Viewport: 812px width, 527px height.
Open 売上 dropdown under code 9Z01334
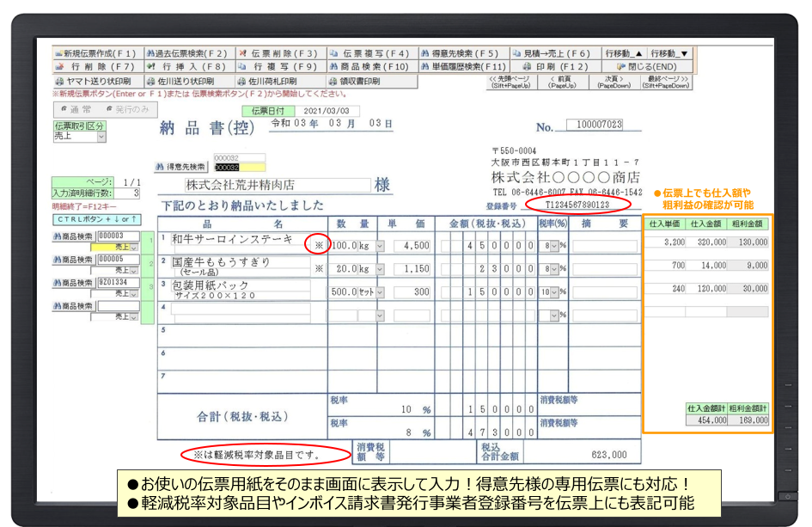(x=135, y=294)
